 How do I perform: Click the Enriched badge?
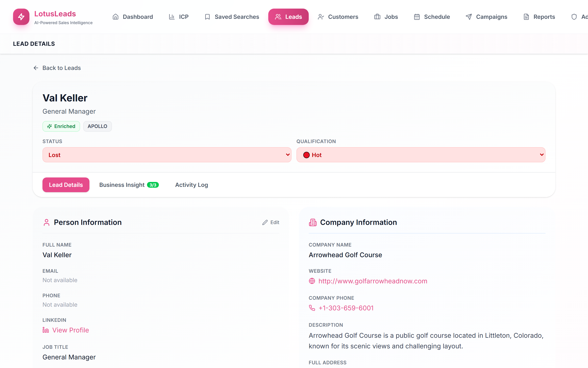61,126
